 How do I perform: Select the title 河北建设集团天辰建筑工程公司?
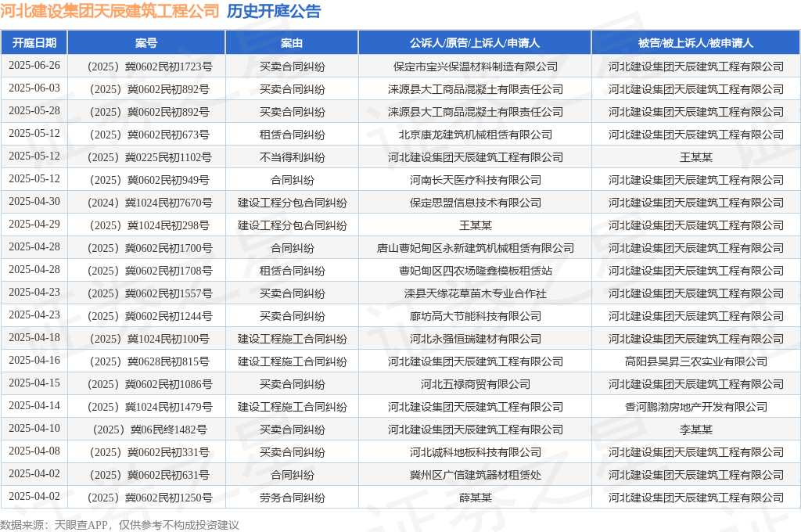(x=110, y=11)
